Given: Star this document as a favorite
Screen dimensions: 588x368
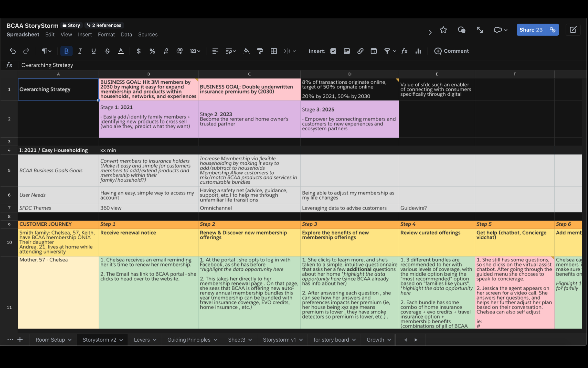Looking at the screenshot, I should [443, 30].
